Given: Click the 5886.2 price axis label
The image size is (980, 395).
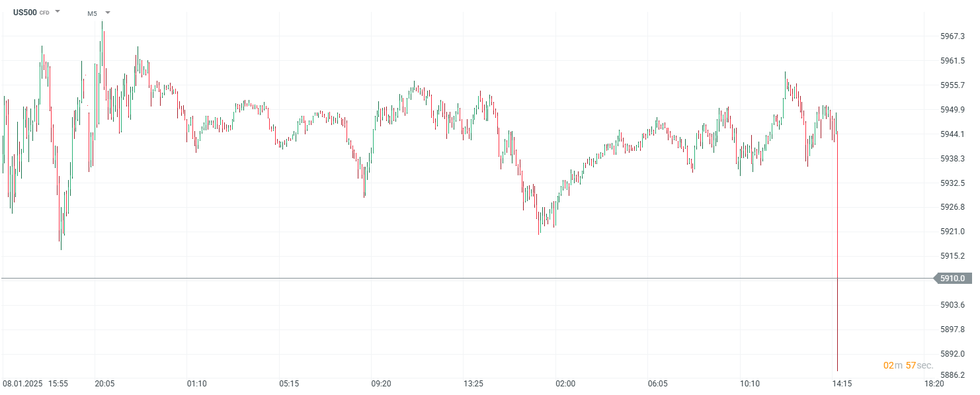Looking at the screenshot, I should click(952, 375).
